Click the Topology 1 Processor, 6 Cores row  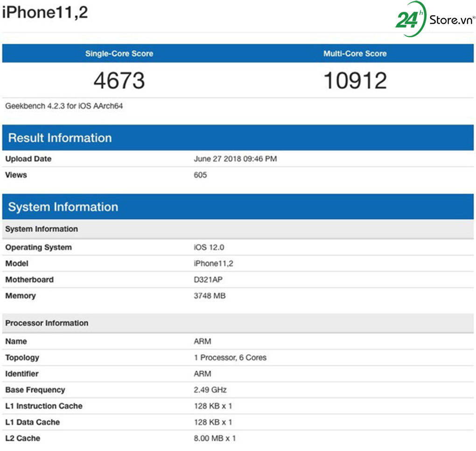click(x=230, y=357)
